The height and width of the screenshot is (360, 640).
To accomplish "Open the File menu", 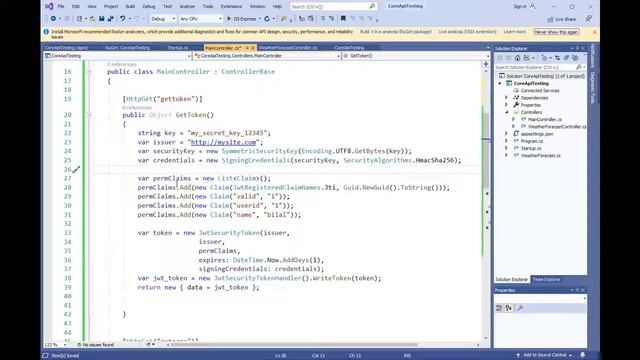I will [61, 7].
